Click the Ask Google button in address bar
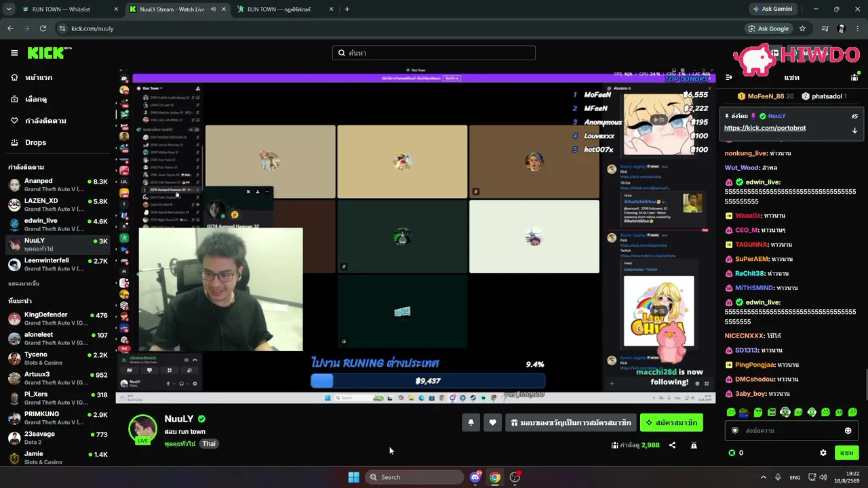 click(768, 28)
